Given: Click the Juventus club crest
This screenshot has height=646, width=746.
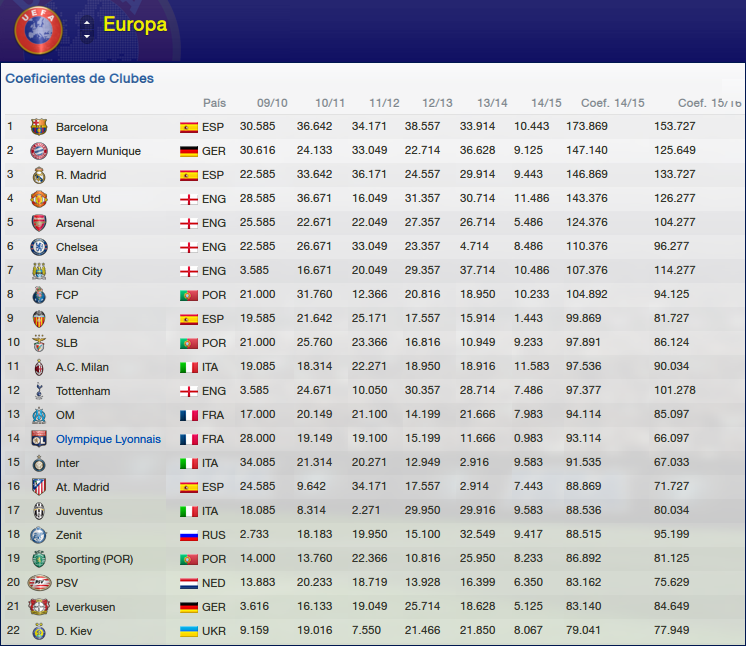Looking at the screenshot, I should click(x=39, y=511).
